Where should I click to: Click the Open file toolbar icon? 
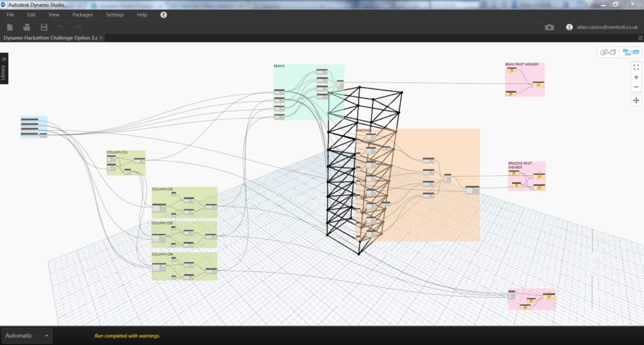tap(26, 27)
